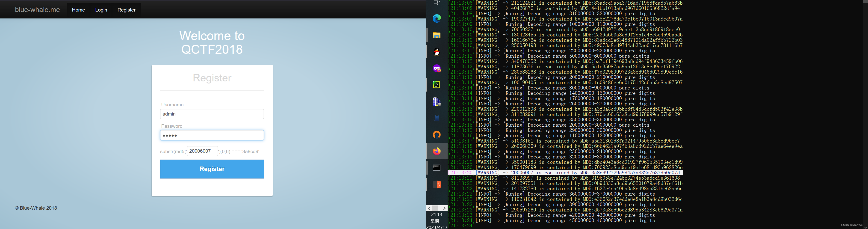This screenshot has height=229, width=868.
Task: Open the orange lightning-bolt app in taskbar
Action: click(437, 184)
